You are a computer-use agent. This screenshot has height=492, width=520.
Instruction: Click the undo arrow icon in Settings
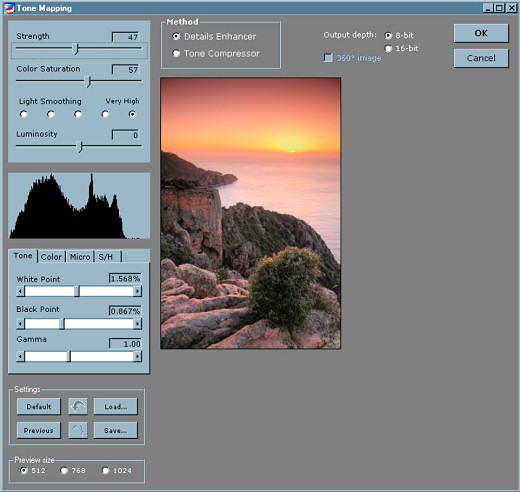(x=78, y=406)
